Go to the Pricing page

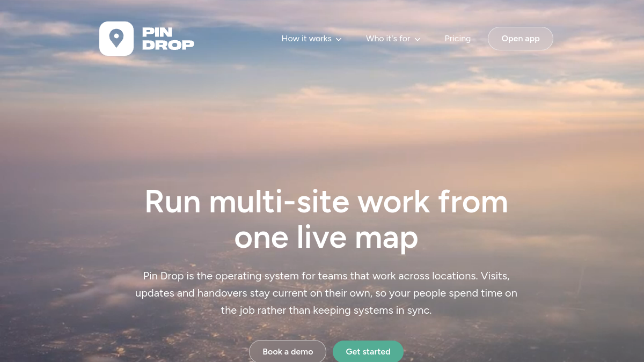pyautogui.click(x=458, y=39)
